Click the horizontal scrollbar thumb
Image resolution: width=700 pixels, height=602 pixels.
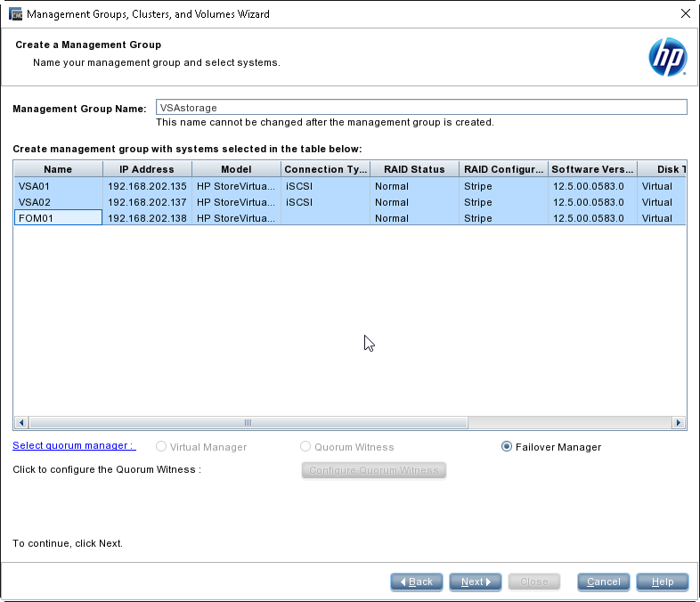[248, 422]
